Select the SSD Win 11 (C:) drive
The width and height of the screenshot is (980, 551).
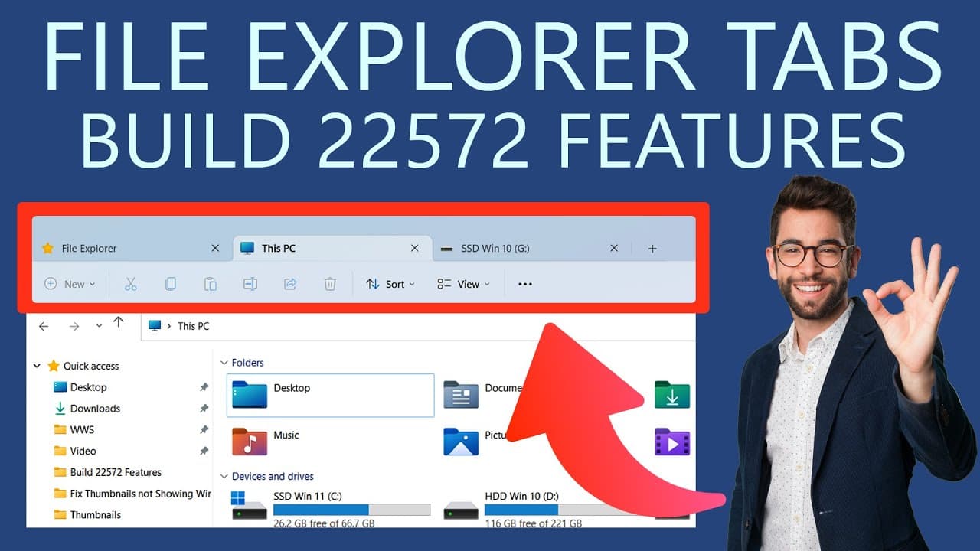coord(331,508)
